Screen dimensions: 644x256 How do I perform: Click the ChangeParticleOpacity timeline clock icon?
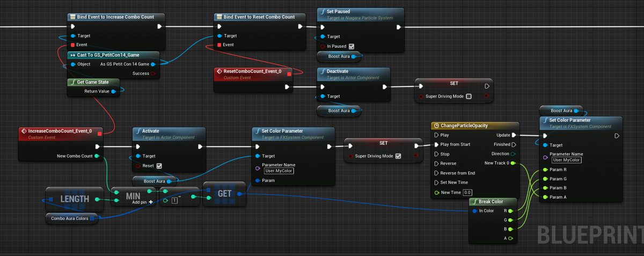[436, 126]
